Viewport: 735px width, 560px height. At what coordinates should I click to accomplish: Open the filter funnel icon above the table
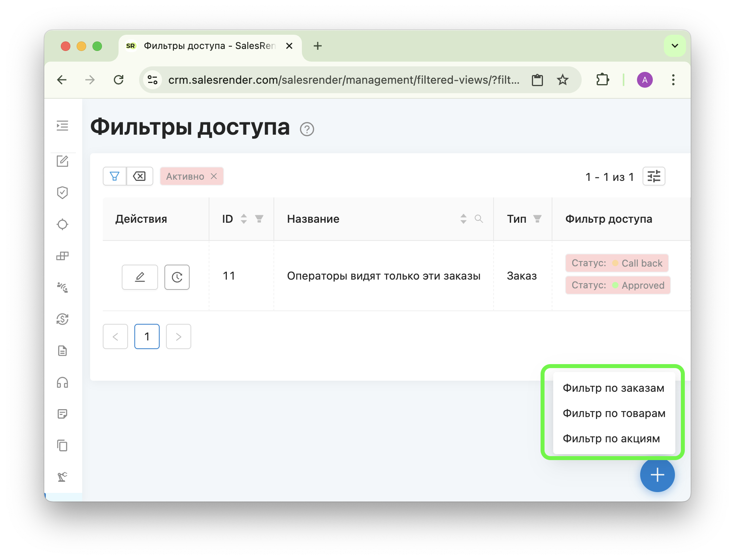click(115, 176)
